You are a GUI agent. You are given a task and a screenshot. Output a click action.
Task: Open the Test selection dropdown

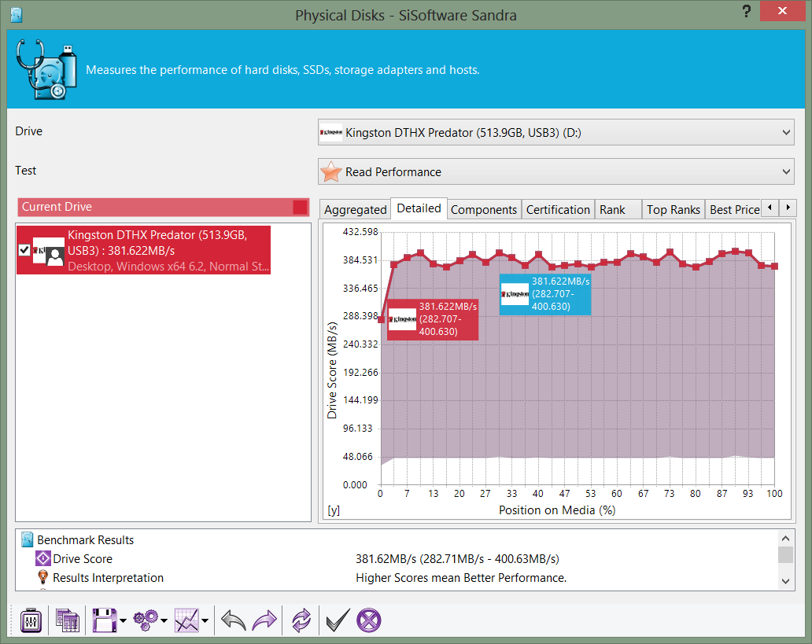[x=555, y=172]
